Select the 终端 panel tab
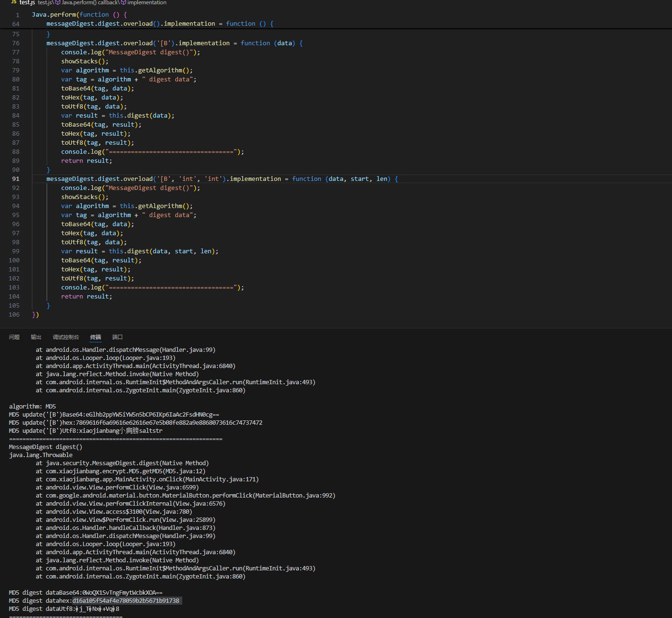 click(x=96, y=337)
